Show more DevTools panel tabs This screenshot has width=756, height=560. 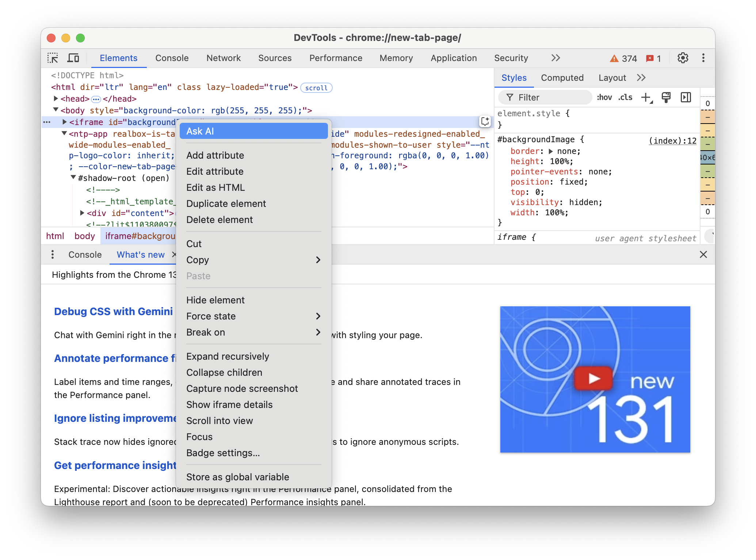[555, 58]
